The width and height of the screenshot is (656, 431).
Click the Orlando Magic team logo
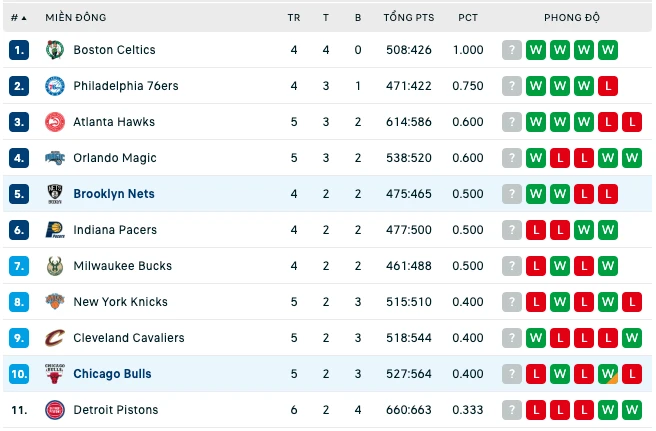[55, 158]
